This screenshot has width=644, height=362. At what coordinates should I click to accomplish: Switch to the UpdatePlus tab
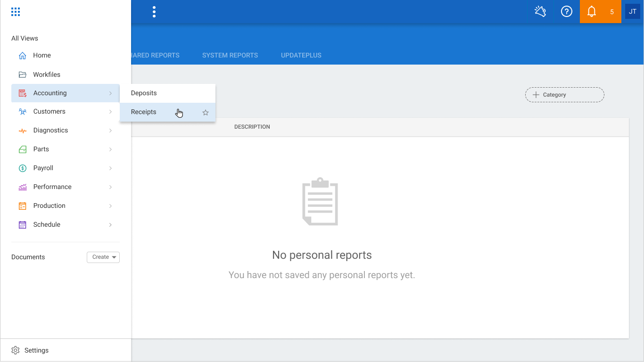click(x=301, y=55)
